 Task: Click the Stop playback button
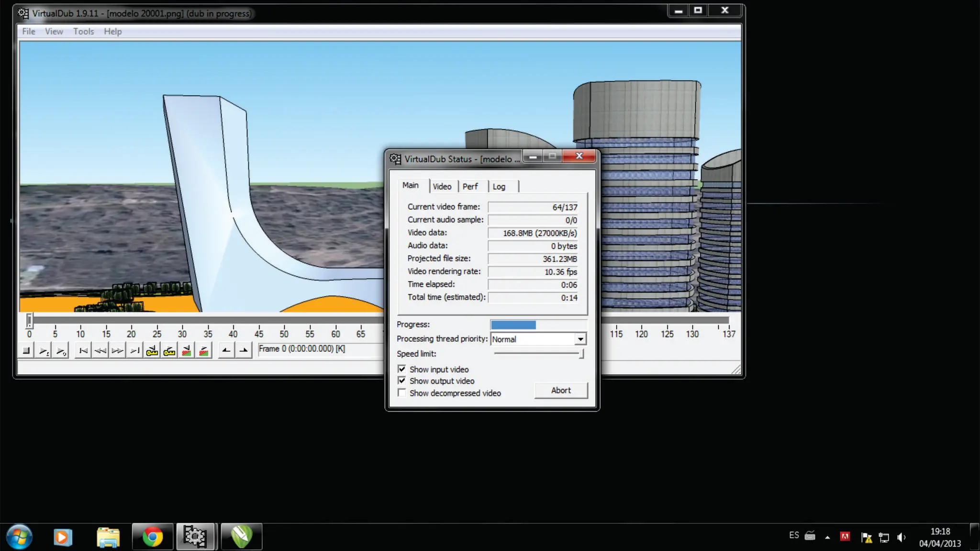click(x=26, y=351)
